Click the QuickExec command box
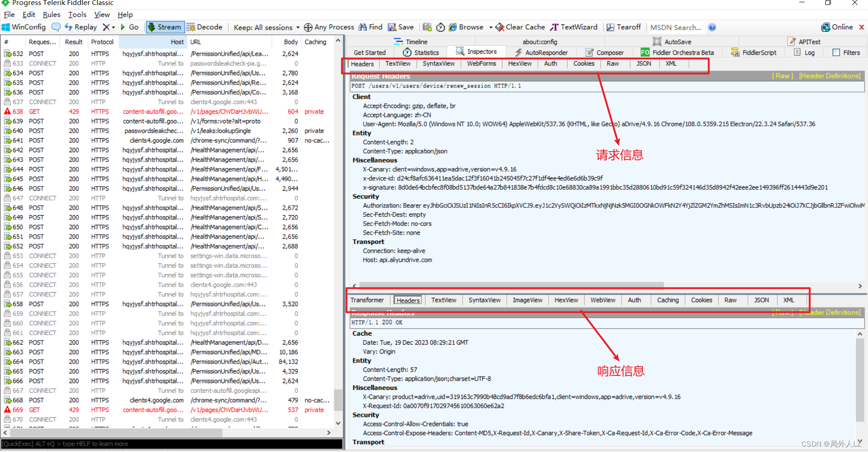Screen dimensions: 868x452 tap(172, 444)
